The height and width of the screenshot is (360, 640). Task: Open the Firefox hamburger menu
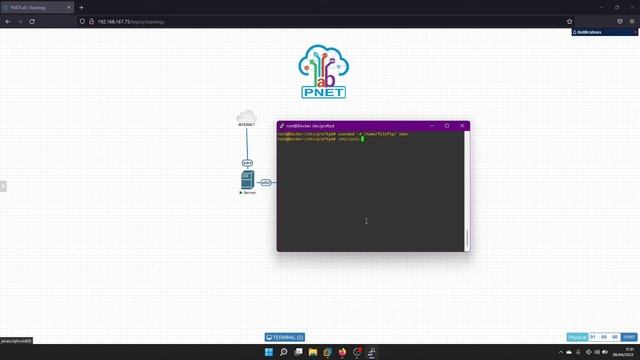[x=632, y=21]
